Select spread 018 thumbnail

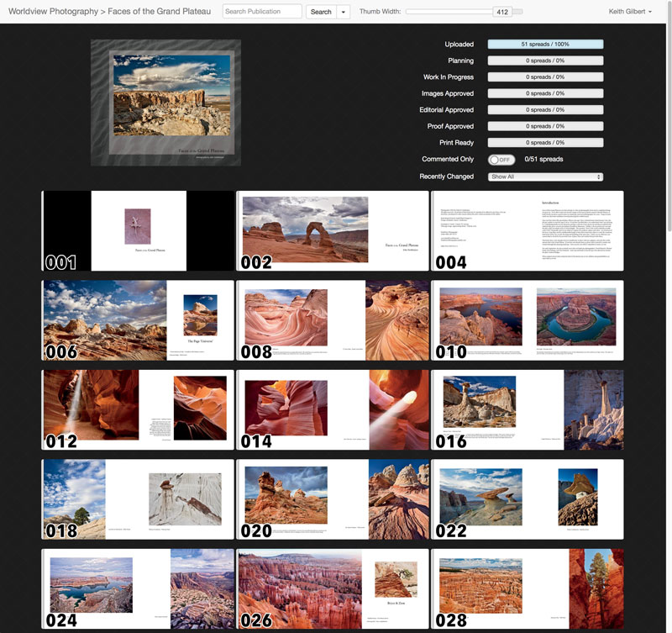click(x=138, y=499)
